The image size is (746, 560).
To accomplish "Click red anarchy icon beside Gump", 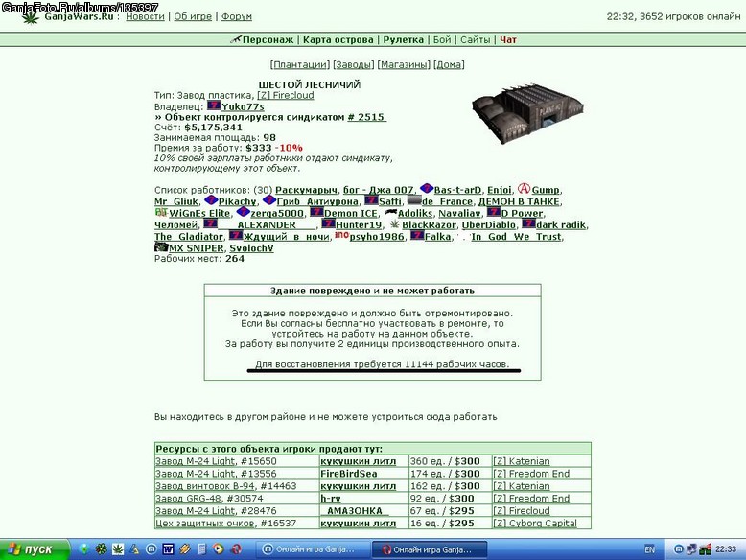I will (x=524, y=188).
